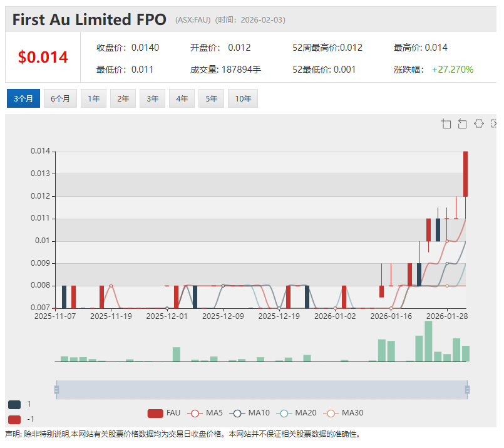Show the 5年 price history
This screenshot has height=448, width=504.
(x=211, y=98)
